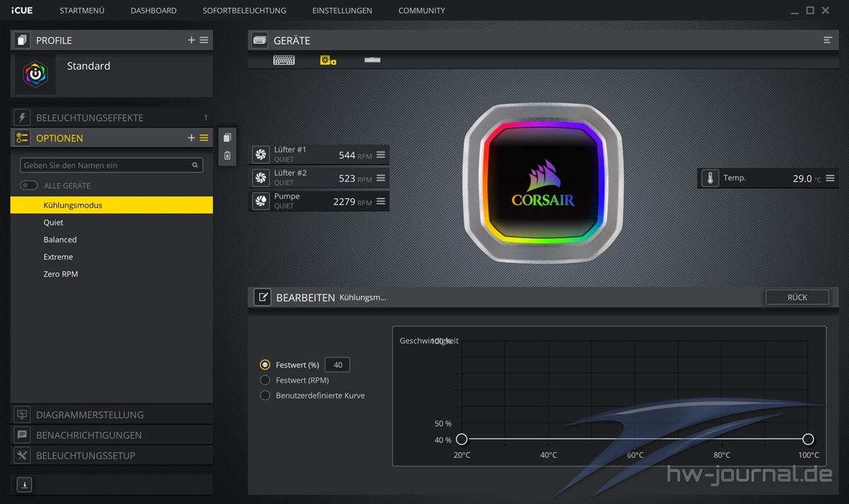
Task: Open the Geräte panel list menu icon
Action: pos(828,40)
